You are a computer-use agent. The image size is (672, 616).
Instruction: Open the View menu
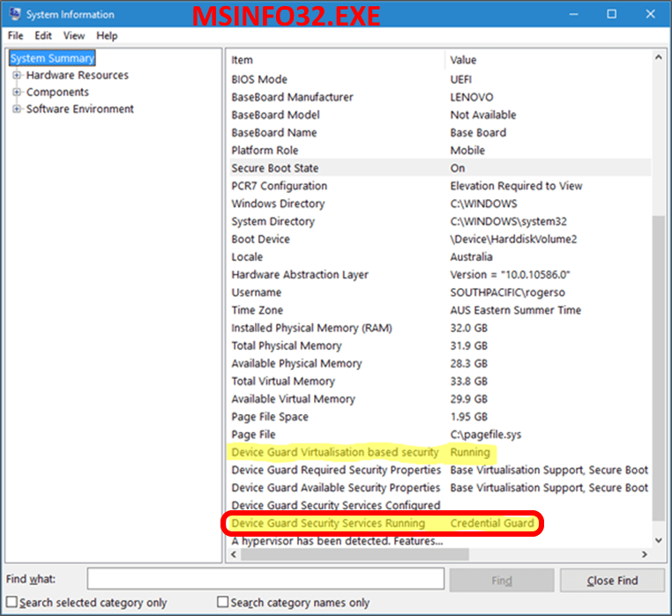(x=74, y=36)
